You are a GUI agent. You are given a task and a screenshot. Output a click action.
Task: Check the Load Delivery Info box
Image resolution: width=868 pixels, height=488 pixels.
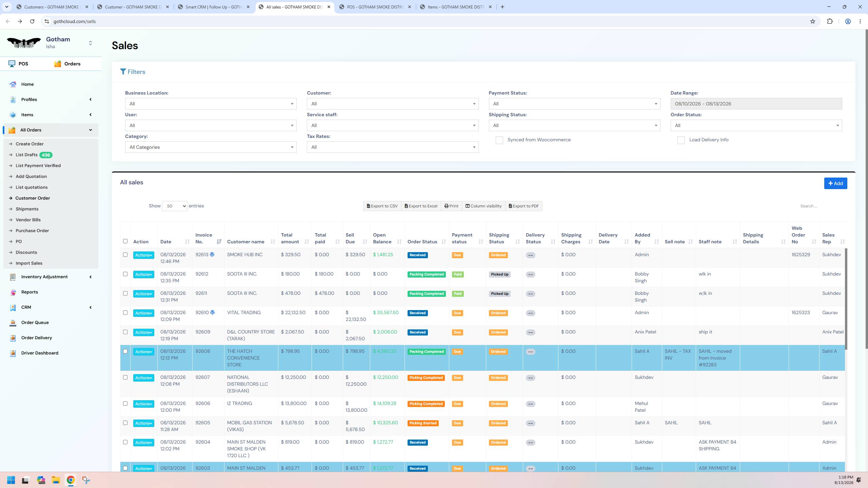[x=681, y=140]
